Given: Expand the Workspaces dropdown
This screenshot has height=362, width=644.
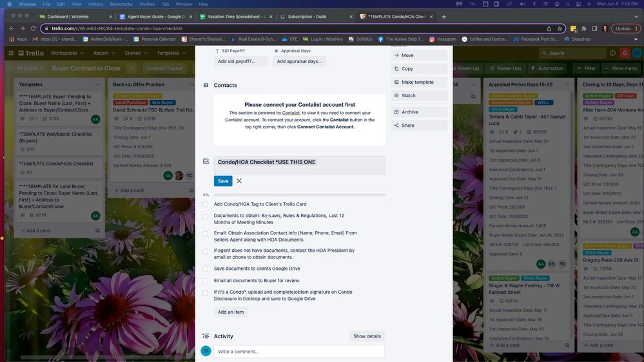Looking at the screenshot, I should [x=67, y=53].
